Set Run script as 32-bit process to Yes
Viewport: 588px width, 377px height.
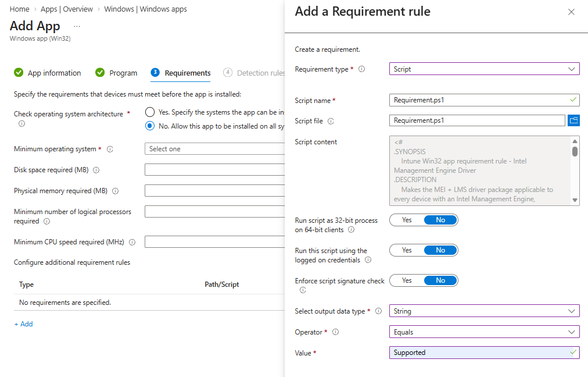tap(407, 220)
